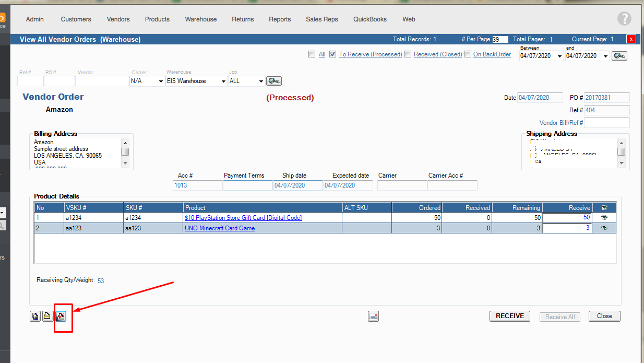Screen dimensions: 644x363
Task: Open the UNO Minecraft Card Game link
Action: click(x=220, y=228)
